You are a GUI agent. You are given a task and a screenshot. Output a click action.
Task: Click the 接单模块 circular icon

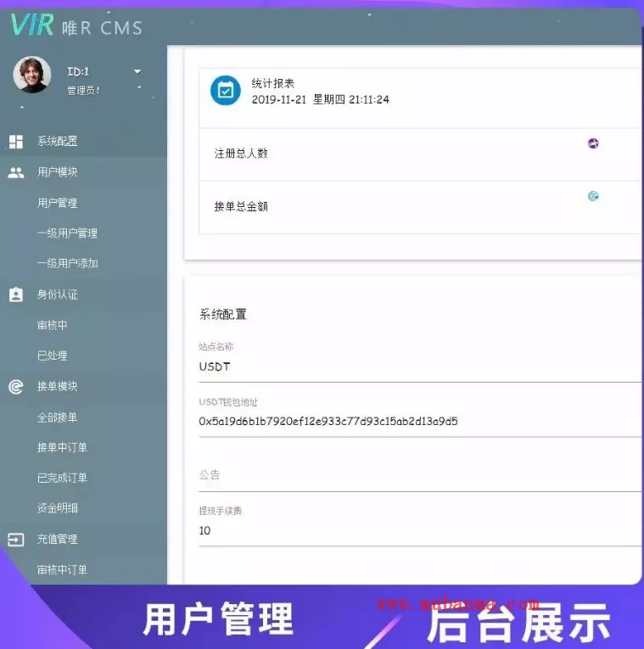click(16, 387)
